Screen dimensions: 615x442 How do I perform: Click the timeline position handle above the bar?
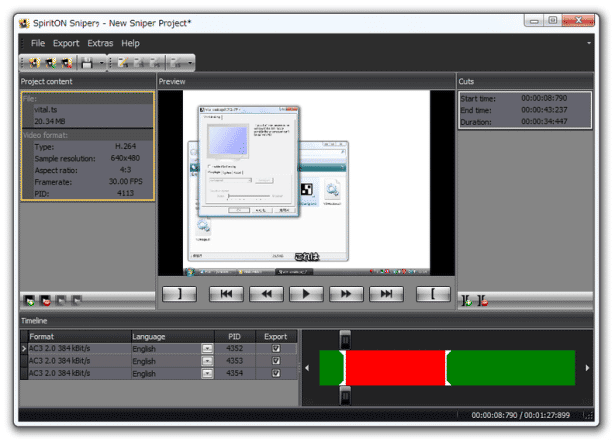(345, 339)
